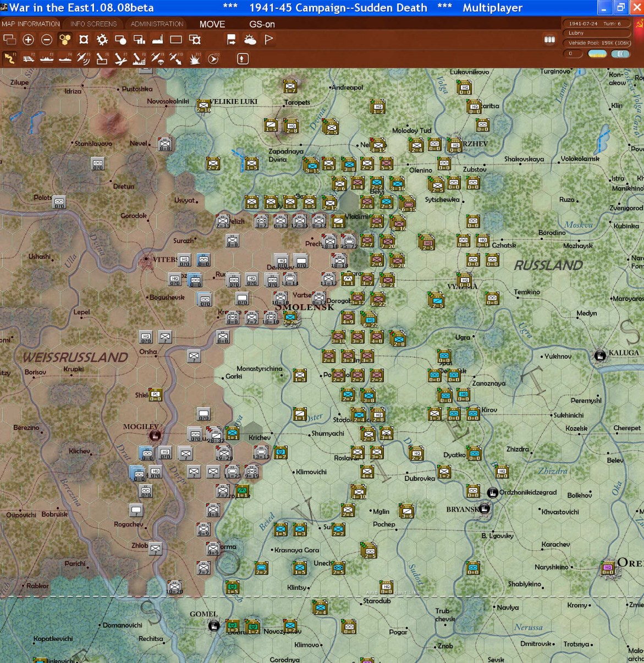The height and width of the screenshot is (663, 644).
Task: Select Bomb unit mode F6 icon
Action: [x=102, y=58]
